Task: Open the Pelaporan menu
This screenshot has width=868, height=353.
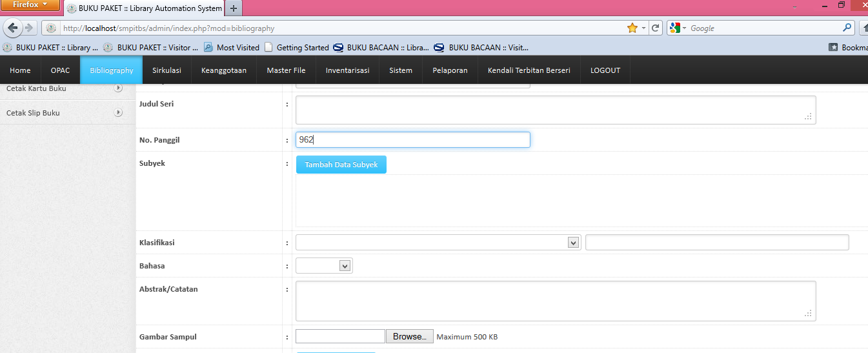Action: 450,70
